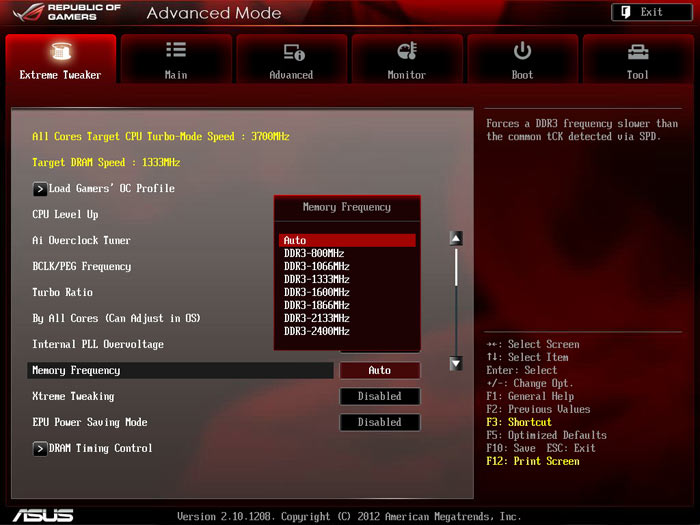Select DDR3-1600MHz from Memory Frequency list
Screen dimensions: 700x525
[317, 292]
